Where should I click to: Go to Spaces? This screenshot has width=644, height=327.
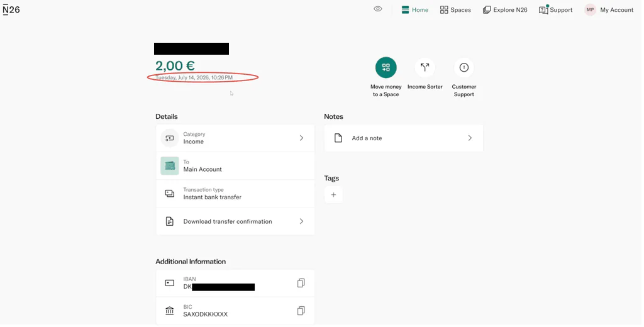(455, 10)
